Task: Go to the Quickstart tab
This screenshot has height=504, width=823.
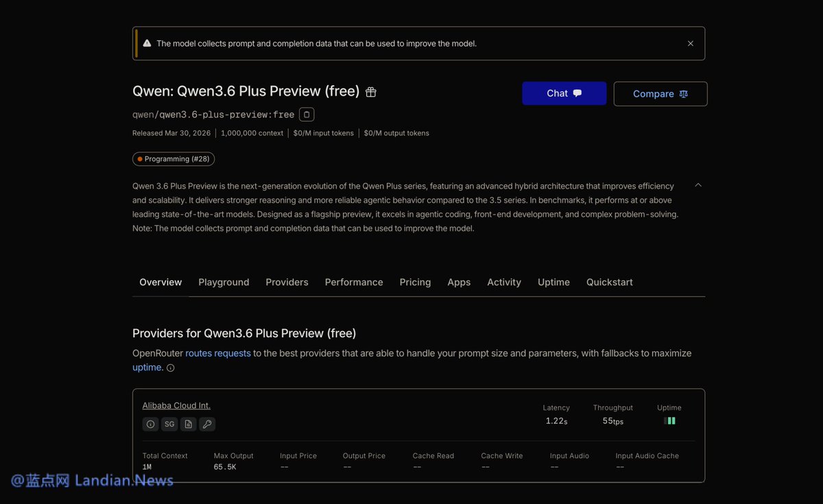Action: click(609, 282)
